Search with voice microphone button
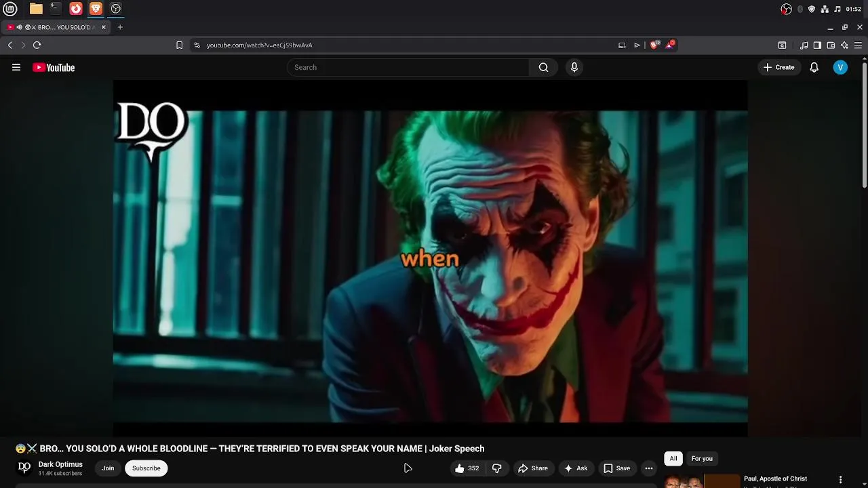This screenshot has width=868, height=488. (574, 67)
